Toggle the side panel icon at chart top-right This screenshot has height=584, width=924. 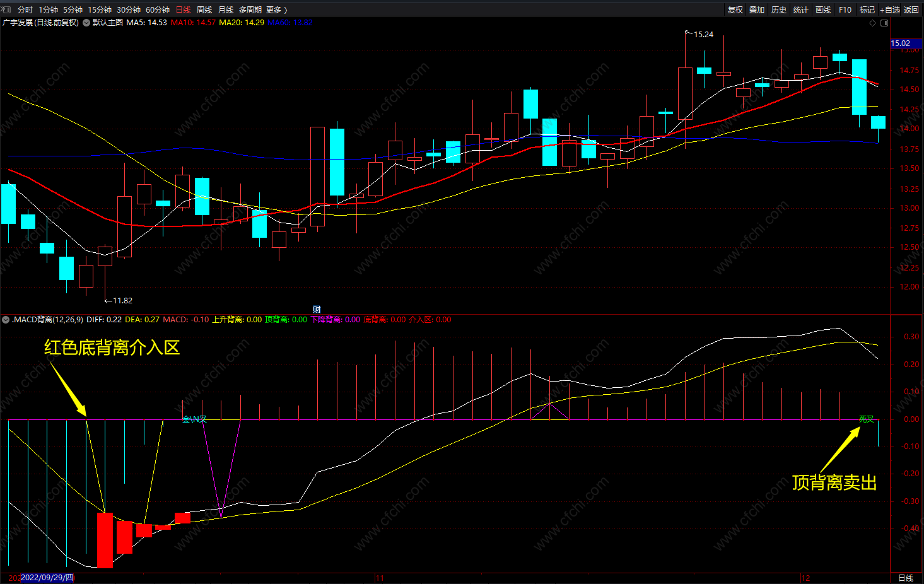[x=884, y=23]
